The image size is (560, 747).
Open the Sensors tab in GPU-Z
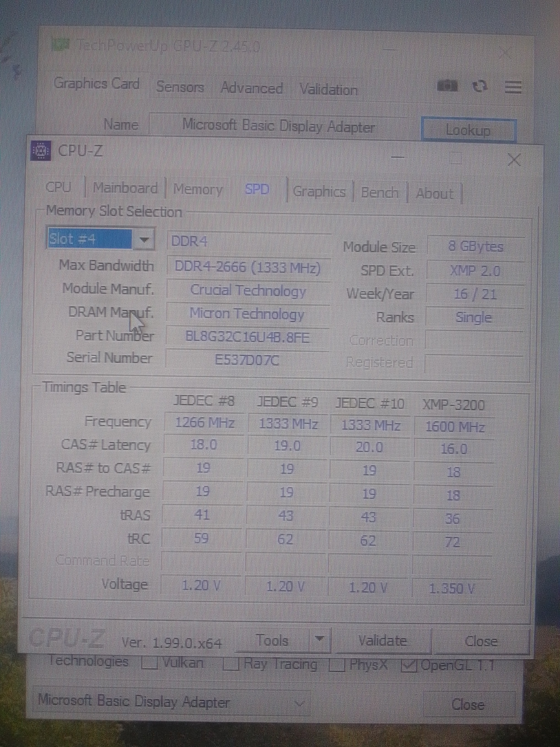point(180,87)
